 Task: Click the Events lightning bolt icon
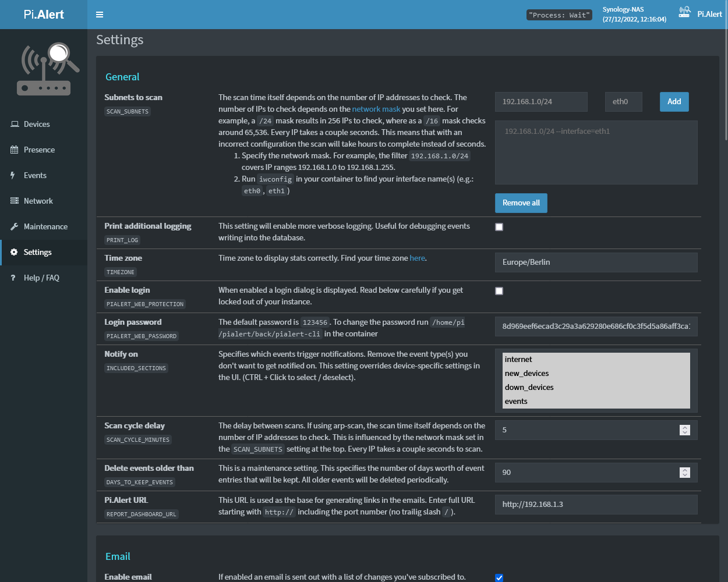tap(13, 175)
